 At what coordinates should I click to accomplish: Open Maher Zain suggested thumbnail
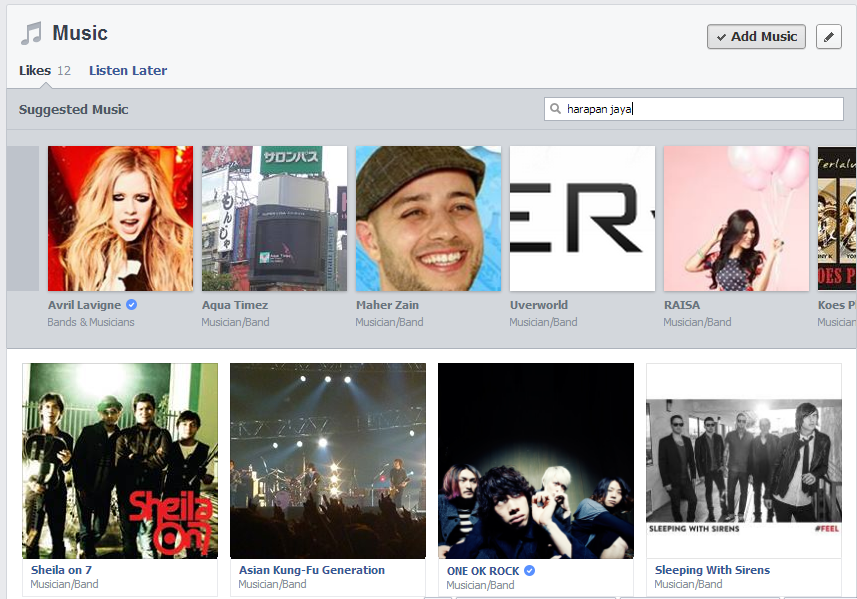click(428, 218)
